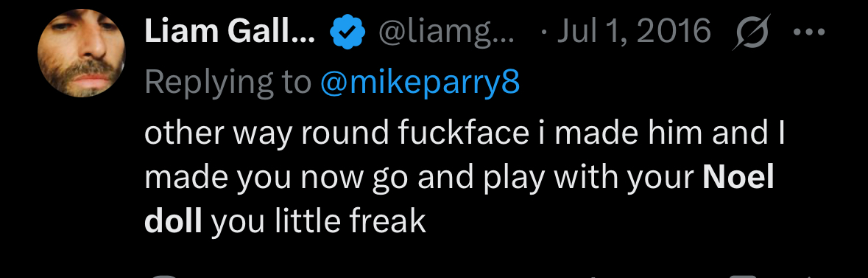The image size is (868, 278).
Task: Click the empty area below the avatar
Action: click(82, 183)
